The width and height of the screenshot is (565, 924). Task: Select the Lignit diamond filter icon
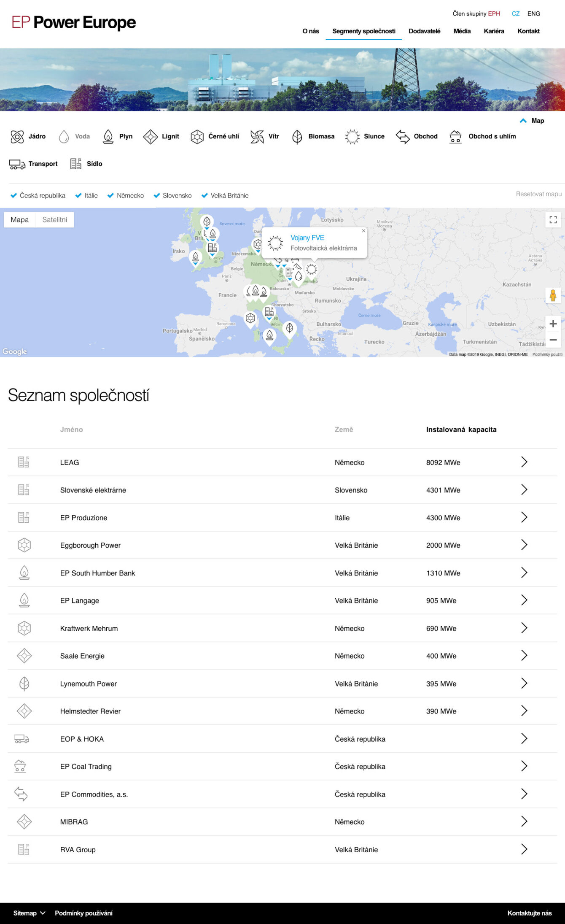point(151,137)
